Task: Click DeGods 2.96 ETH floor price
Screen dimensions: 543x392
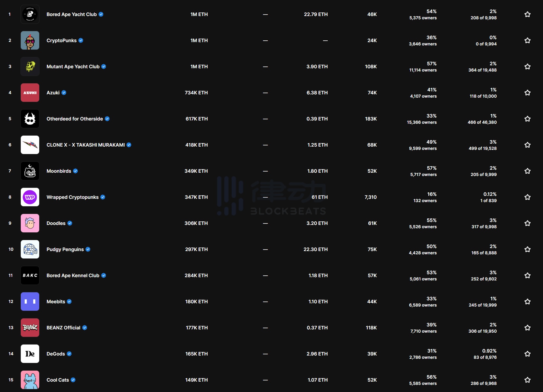Action: [x=317, y=354]
